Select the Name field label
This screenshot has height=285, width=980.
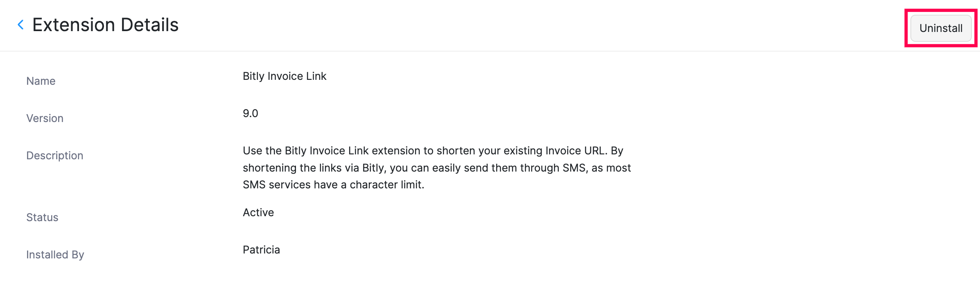[x=41, y=81]
